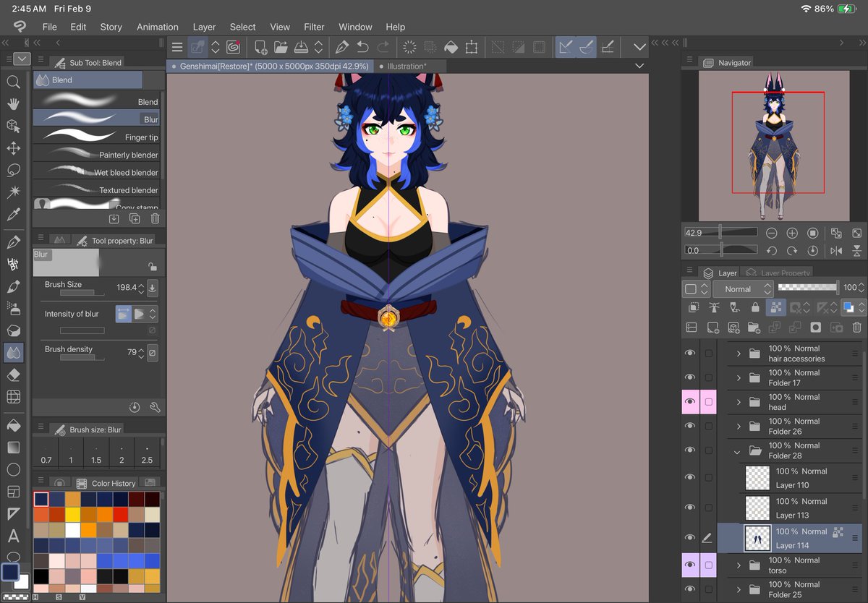Image resolution: width=868 pixels, height=603 pixels.
Task: Select the Eyedropper tool
Action: point(13,215)
